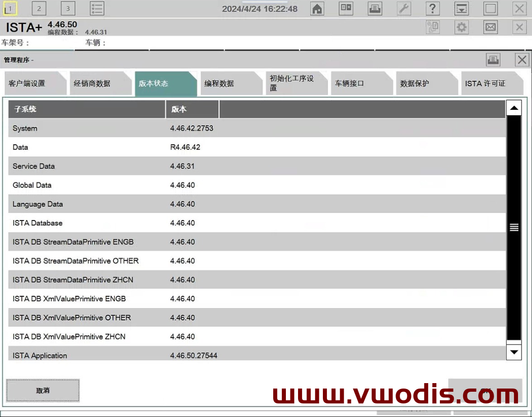Switch to the 初始化工序设置 tab

click(x=297, y=84)
